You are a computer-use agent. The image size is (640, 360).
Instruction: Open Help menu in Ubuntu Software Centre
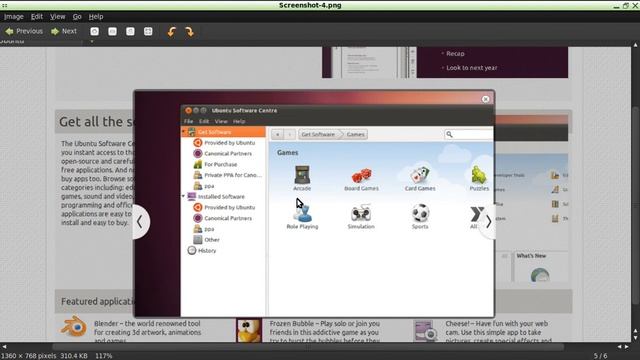[239, 121]
